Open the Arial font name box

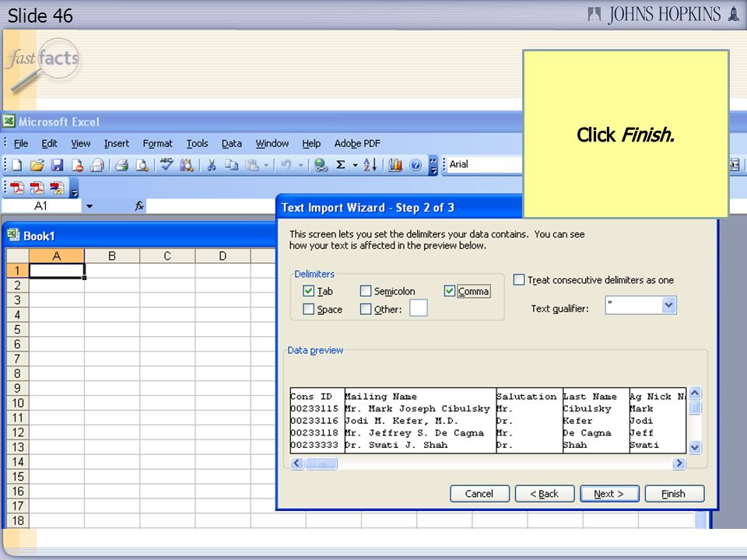[x=485, y=164]
